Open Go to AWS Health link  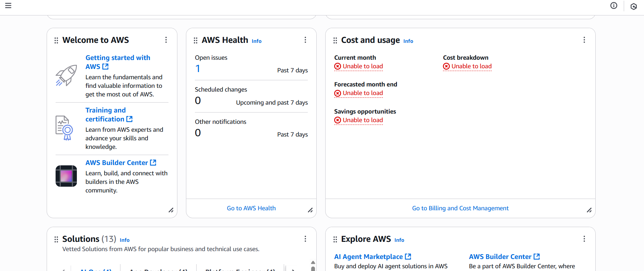[251, 208]
